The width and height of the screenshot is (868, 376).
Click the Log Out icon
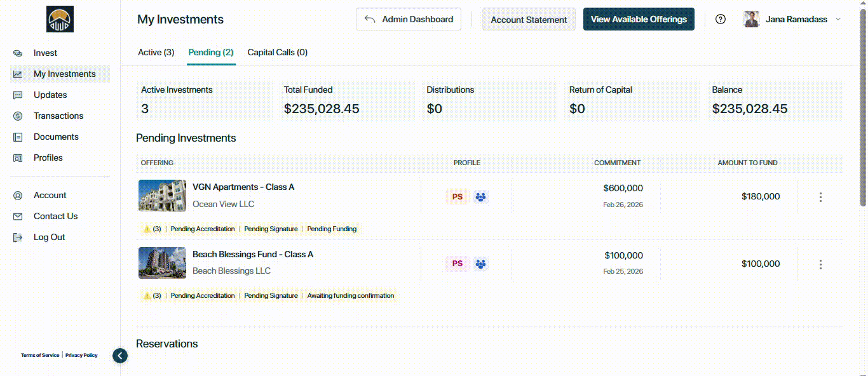pos(18,238)
